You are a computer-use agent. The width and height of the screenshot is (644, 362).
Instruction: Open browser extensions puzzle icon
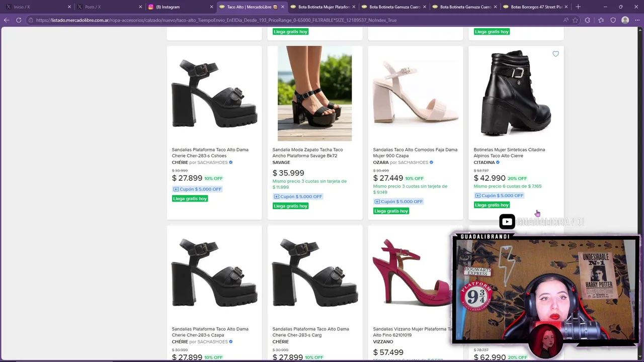(x=588, y=20)
